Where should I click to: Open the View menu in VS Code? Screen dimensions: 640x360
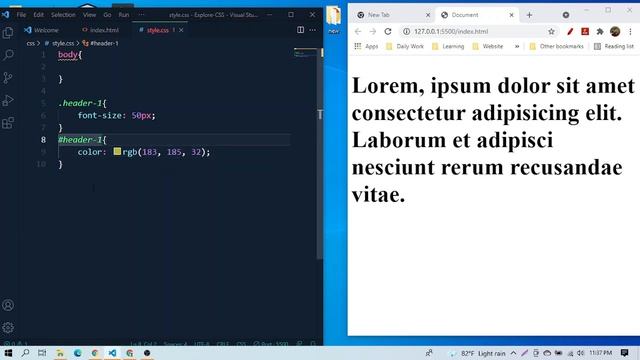pos(89,15)
